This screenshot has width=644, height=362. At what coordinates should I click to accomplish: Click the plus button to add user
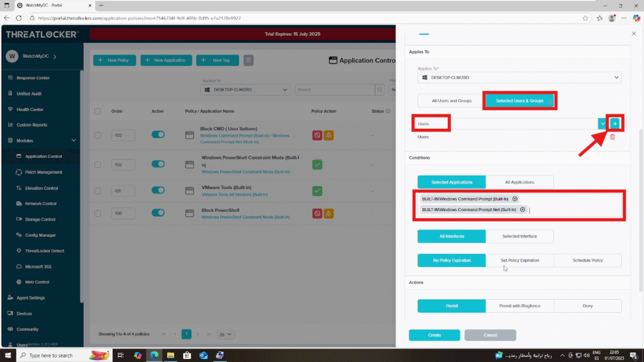(x=615, y=124)
